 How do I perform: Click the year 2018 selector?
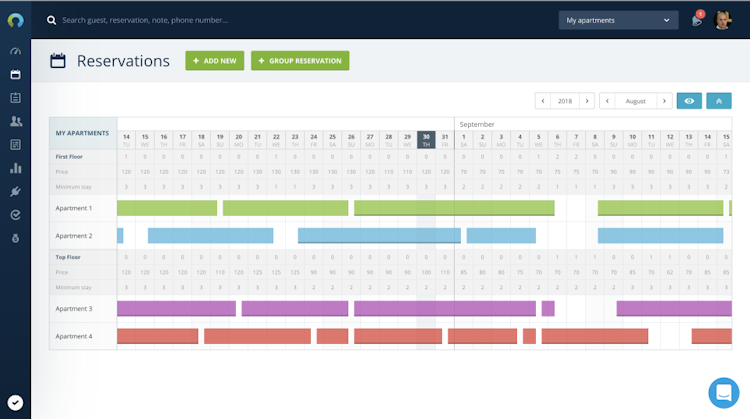(x=565, y=101)
